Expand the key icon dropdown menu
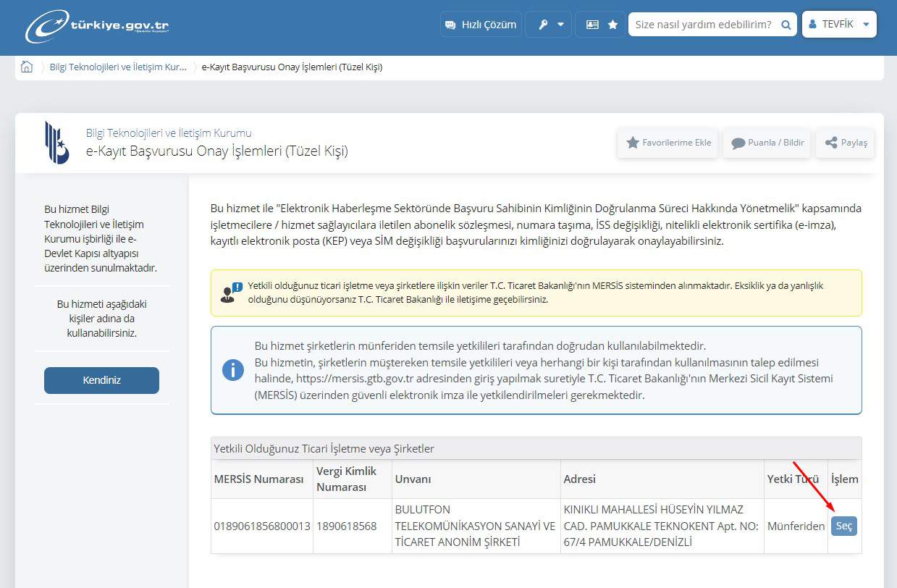 click(x=548, y=25)
